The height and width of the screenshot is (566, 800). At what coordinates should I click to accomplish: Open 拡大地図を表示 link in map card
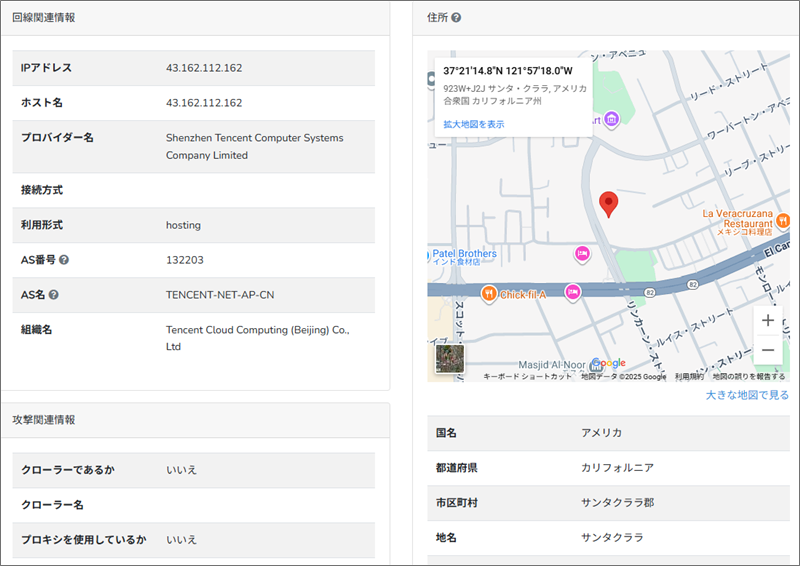point(473,124)
